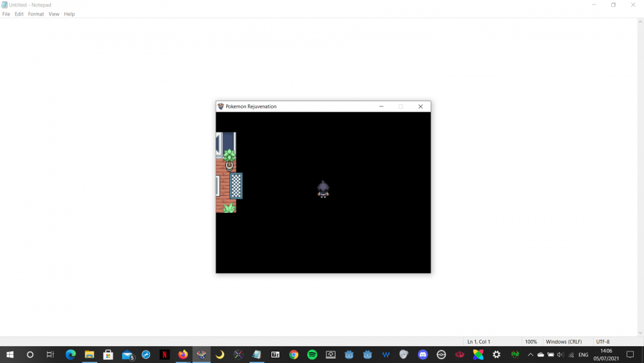This screenshot has width=644, height=363.
Task: Open Cortana search circle in taskbar
Action: click(30, 355)
